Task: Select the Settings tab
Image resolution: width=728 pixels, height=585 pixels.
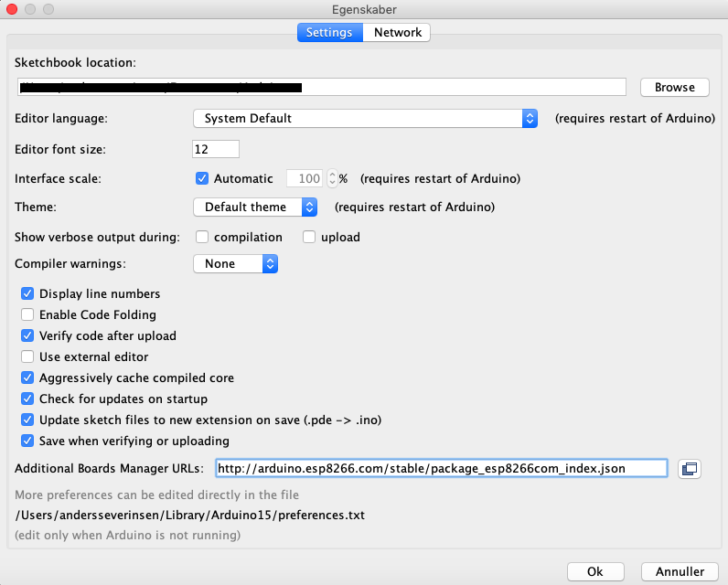Action: coord(329,33)
